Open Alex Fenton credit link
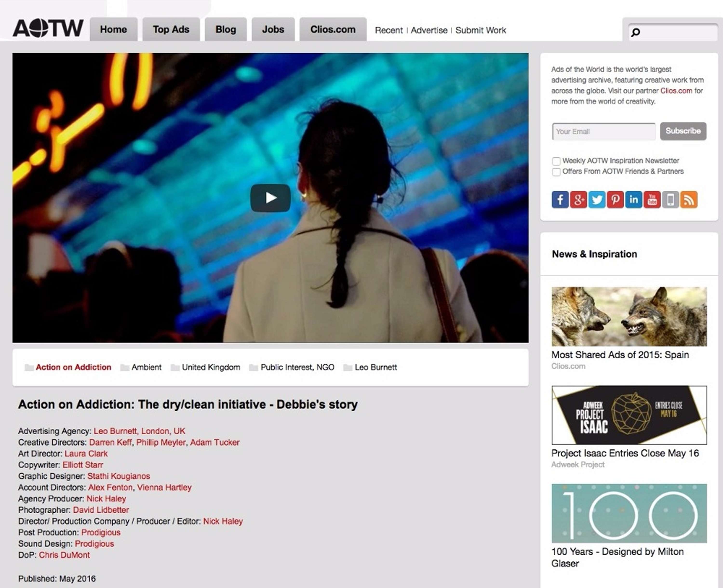 tap(110, 487)
